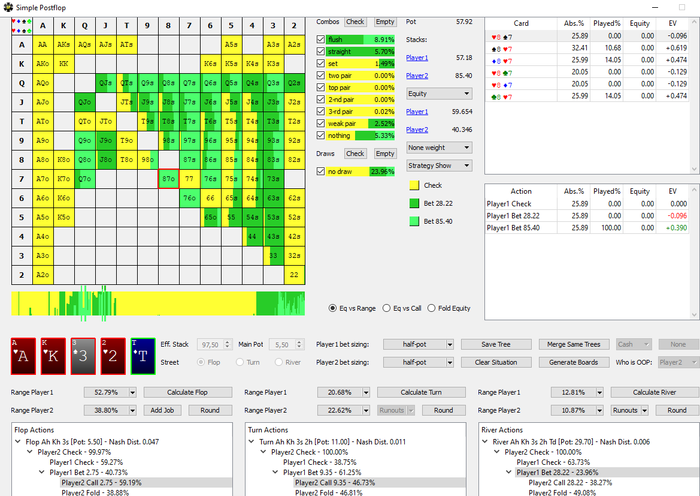Toggle the straight combos checkbox
This screenshot has height=496, width=700.
coord(321,51)
